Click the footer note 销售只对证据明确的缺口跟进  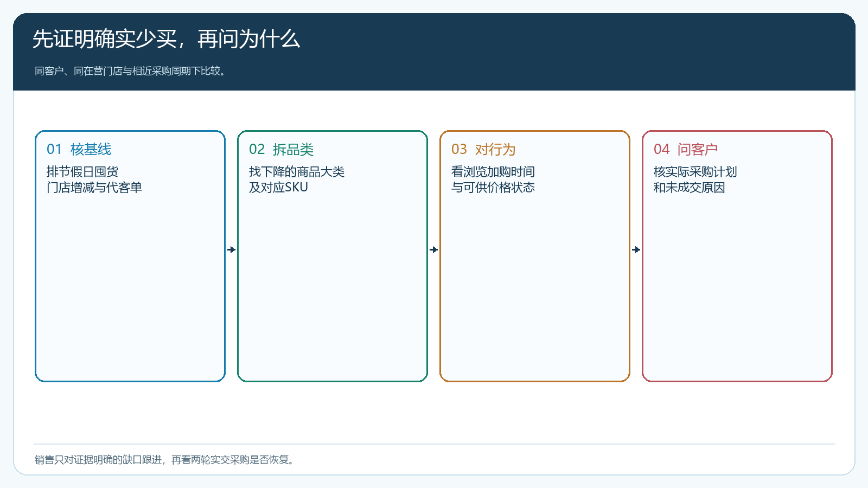[x=98, y=460]
